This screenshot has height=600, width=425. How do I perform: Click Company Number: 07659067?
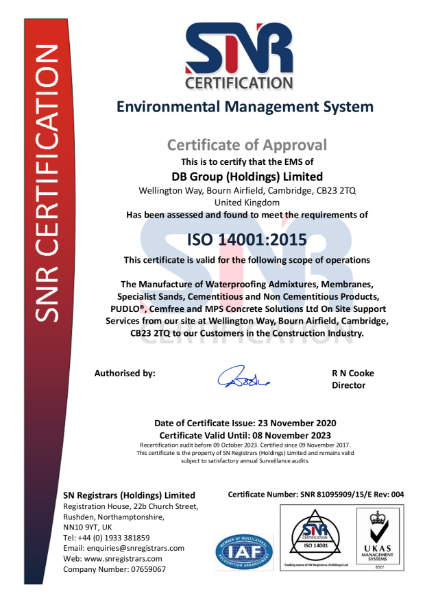(x=115, y=570)
